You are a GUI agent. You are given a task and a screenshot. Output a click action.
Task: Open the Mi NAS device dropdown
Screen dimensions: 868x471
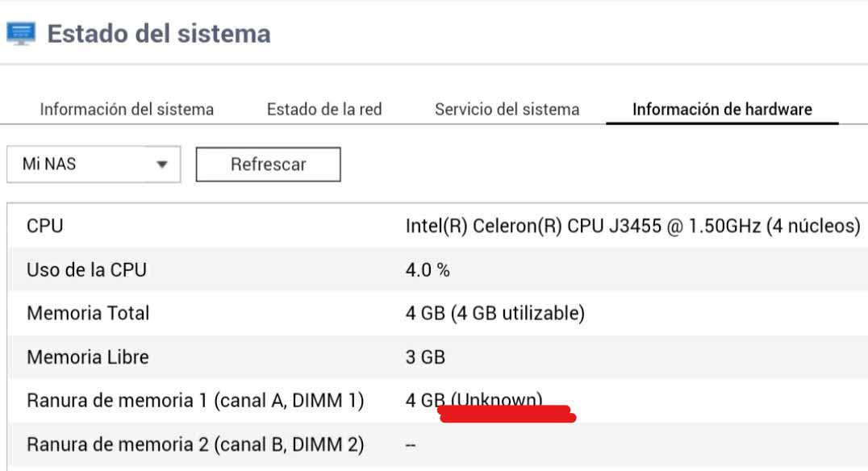point(94,165)
